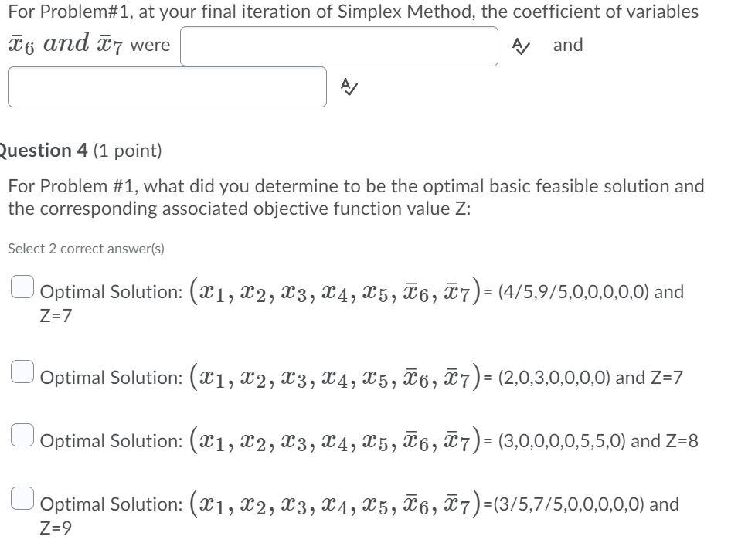
Task: Check the option with solution (3/5,7/5,0,0,0,0,0) and Z=9
Action: (22, 499)
